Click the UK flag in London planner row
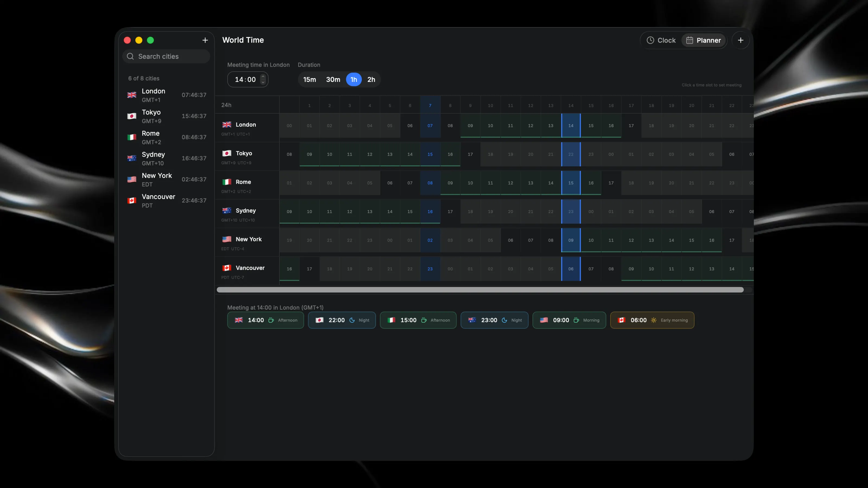 pyautogui.click(x=227, y=125)
